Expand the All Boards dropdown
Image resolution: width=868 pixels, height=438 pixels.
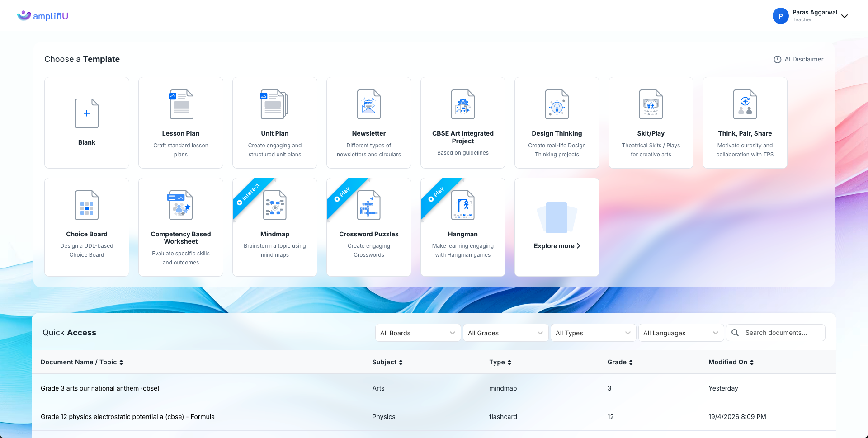(418, 333)
